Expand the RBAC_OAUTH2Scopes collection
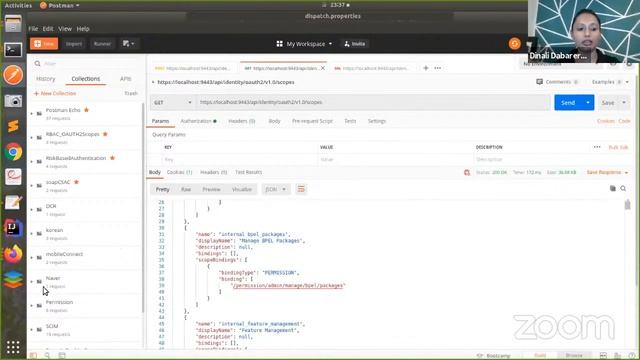The width and height of the screenshot is (640, 360). [32, 138]
